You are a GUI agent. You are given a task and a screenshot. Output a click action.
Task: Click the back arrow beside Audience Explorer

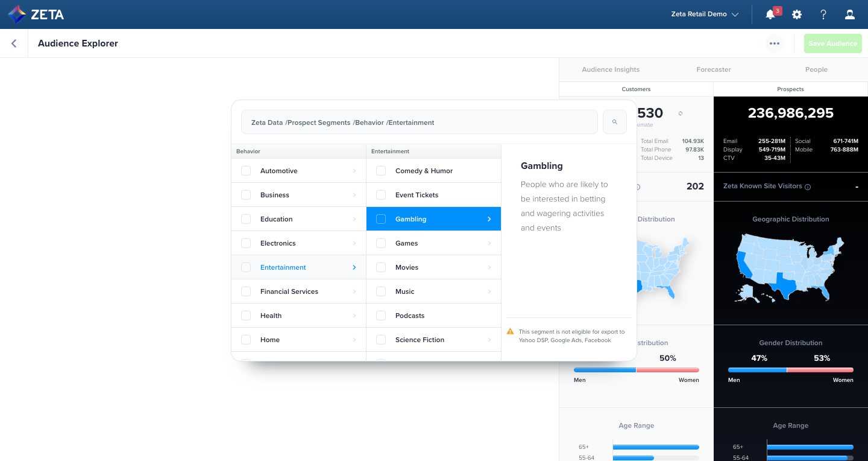13,43
